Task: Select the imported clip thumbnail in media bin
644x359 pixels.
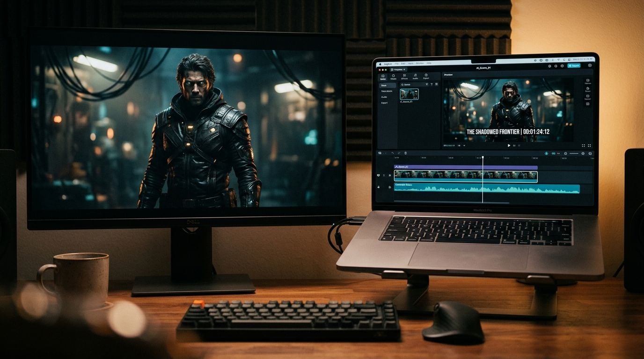Action: [410, 94]
